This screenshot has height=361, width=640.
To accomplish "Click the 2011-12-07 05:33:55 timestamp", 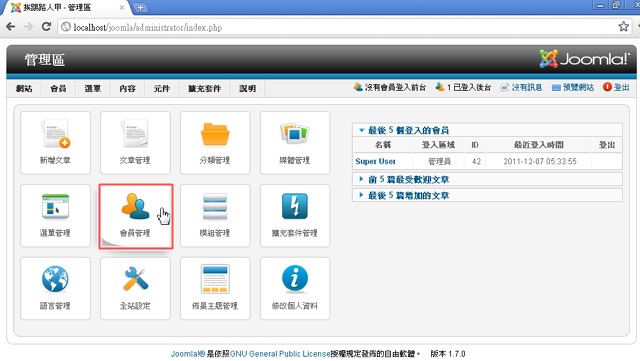I will [540, 161].
